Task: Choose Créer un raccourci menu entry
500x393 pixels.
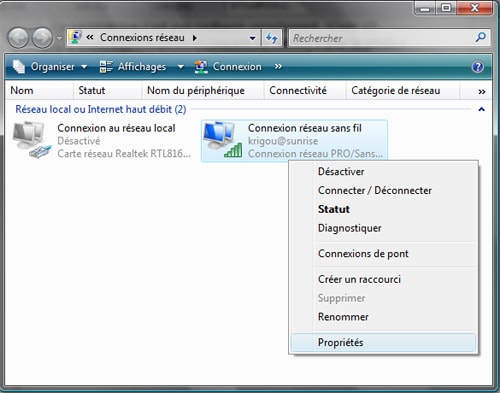Action: [x=383, y=279]
